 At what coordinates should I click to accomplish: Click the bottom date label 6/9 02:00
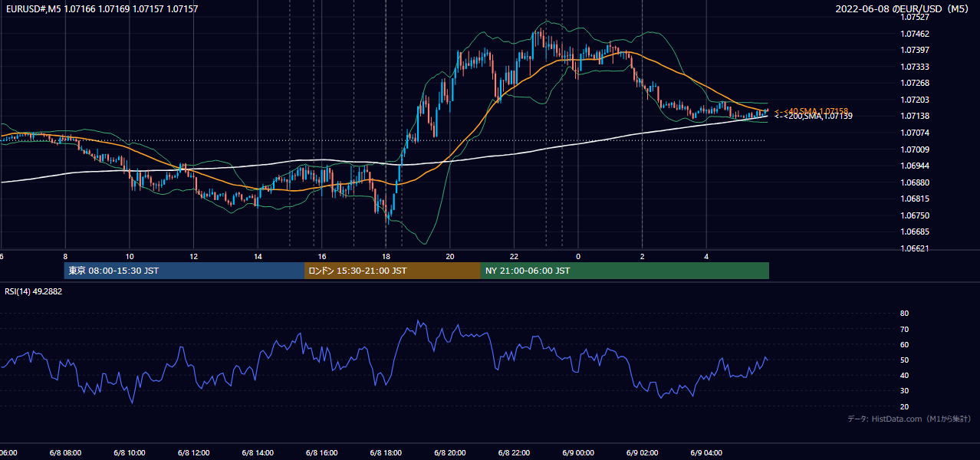(x=642, y=453)
